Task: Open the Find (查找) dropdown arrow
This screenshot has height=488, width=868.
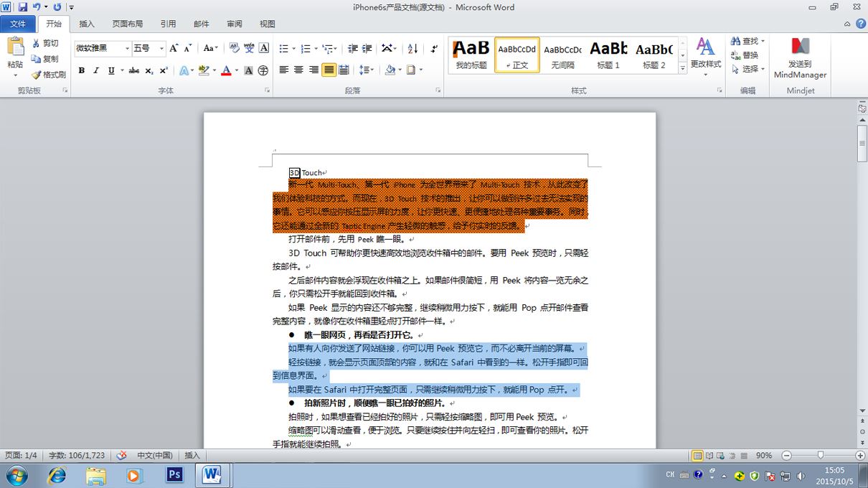Action: point(763,41)
